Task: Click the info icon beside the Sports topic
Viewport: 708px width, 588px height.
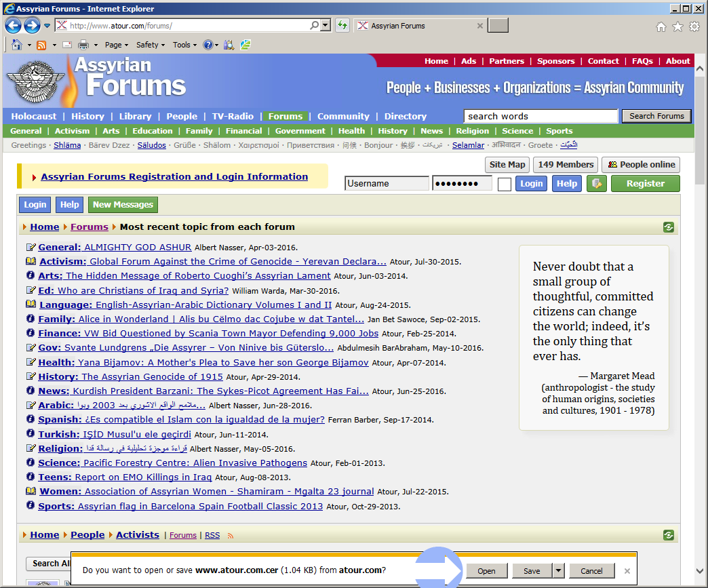Action: tap(31, 505)
